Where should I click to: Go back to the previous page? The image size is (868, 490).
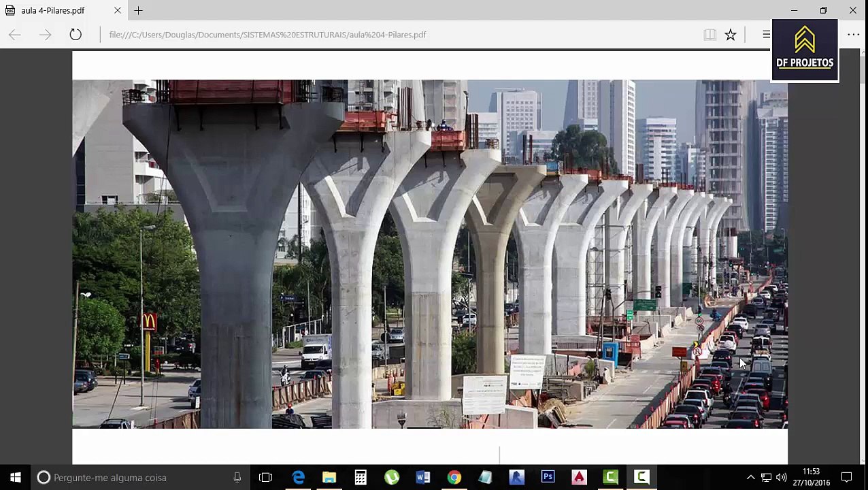(x=14, y=35)
